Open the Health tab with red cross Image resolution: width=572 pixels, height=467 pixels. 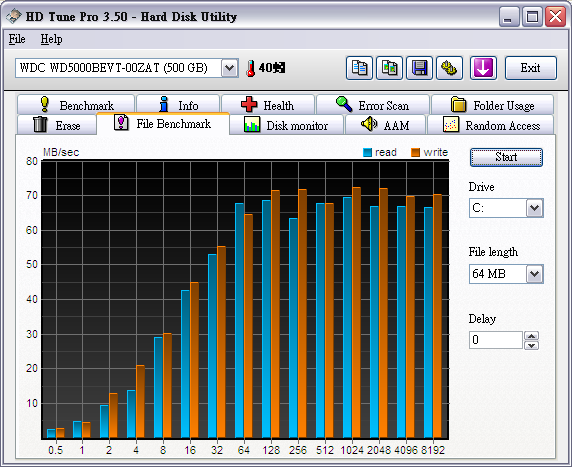point(268,105)
